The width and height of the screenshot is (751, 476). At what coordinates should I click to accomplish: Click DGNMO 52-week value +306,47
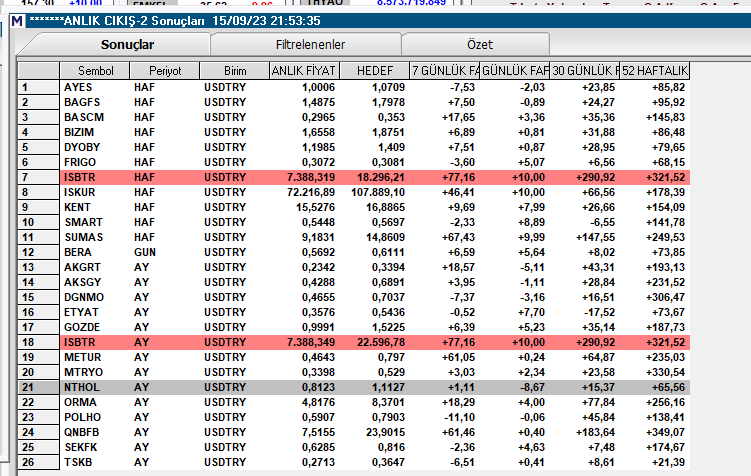click(x=665, y=297)
